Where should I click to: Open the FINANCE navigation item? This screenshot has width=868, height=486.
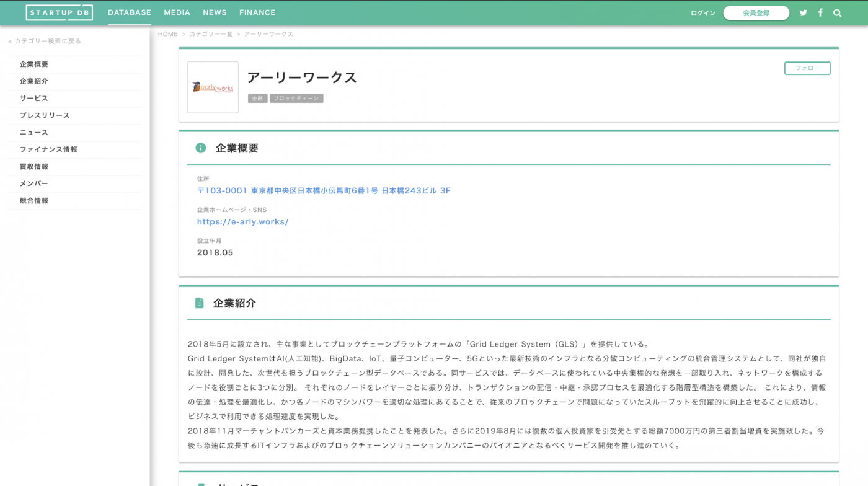coord(257,12)
